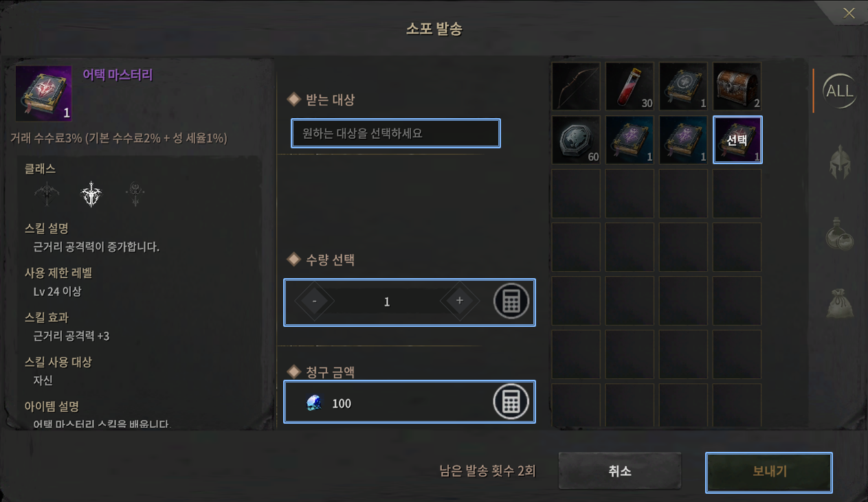868x502 pixels.
Task: Click the highlighted 선택 selected item slot
Action: (737, 140)
